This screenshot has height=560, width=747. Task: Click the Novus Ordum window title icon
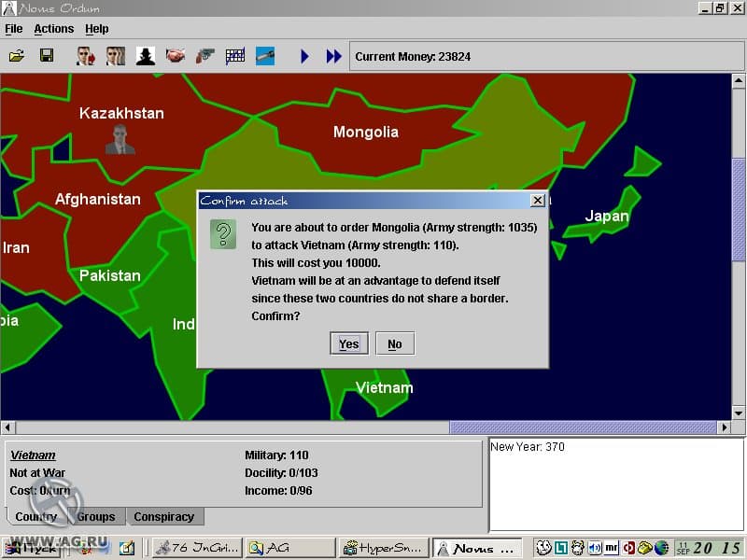coord(9,8)
